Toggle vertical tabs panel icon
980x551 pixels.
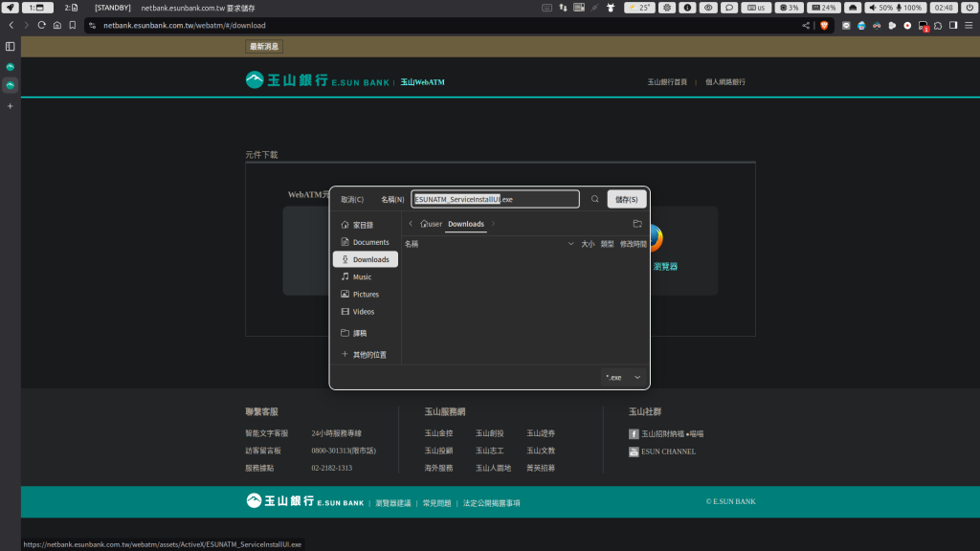click(x=10, y=46)
